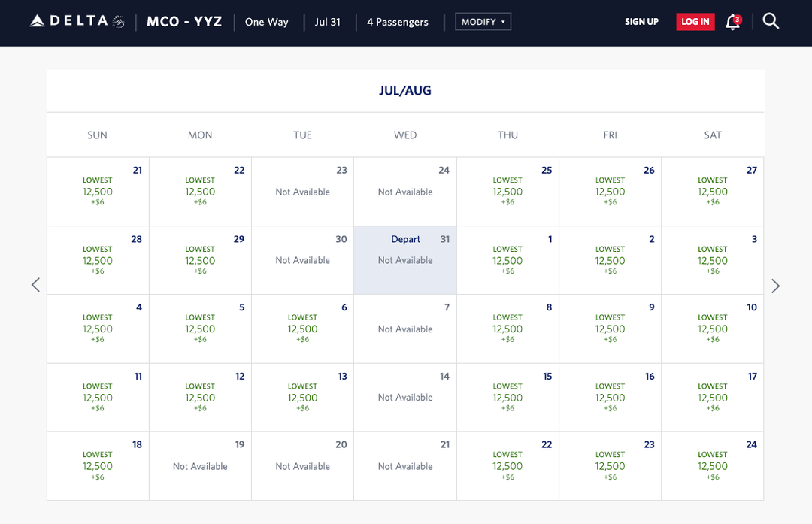This screenshot has height=524, width=812.
Task: Select the One Way trip option
Action: click(x=266, y=22)
